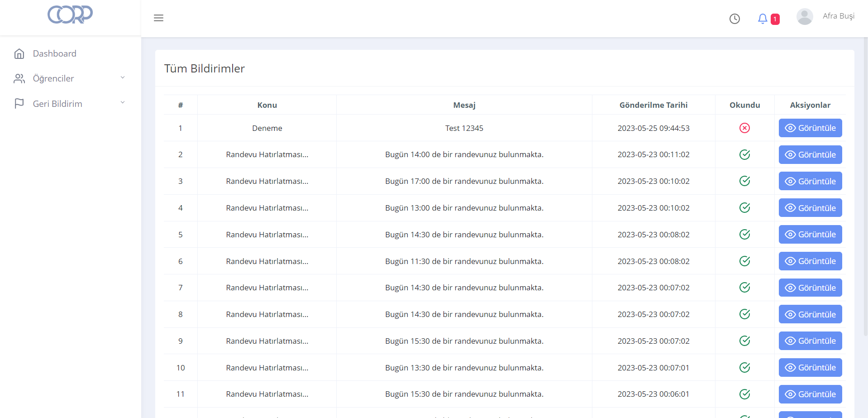Expand the Öğrenciler submenu chevron
The image size is (868, 418).
pos(122,78)
